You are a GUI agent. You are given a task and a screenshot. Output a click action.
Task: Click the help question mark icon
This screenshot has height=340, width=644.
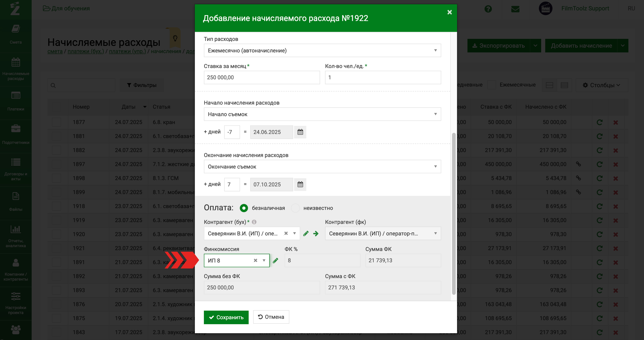488,9
